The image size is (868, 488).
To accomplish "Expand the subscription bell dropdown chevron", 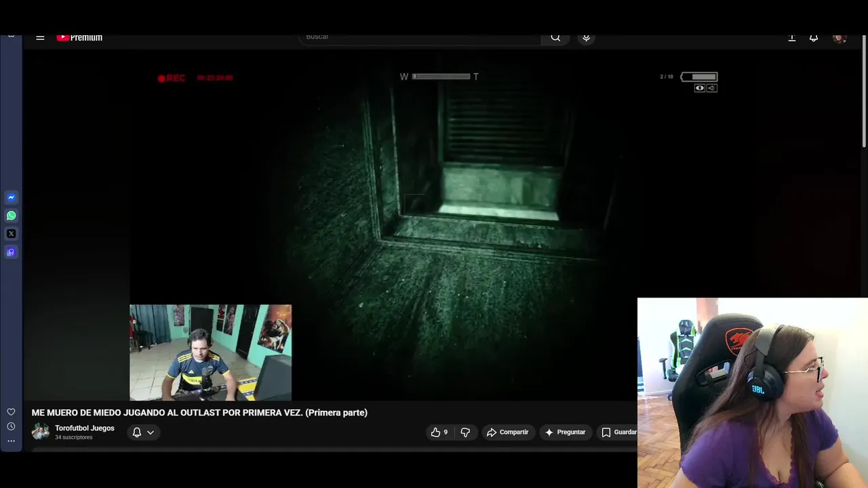I will click(x=151, y=432).
